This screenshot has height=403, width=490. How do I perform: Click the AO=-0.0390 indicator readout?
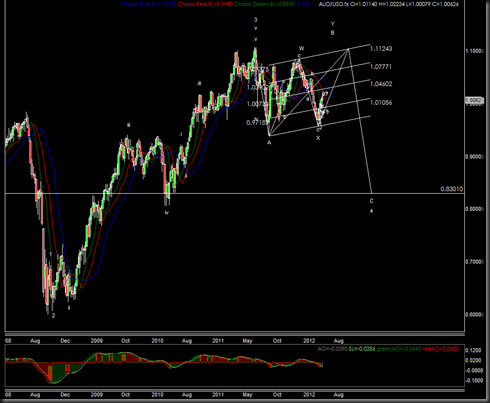coord(332,349)
